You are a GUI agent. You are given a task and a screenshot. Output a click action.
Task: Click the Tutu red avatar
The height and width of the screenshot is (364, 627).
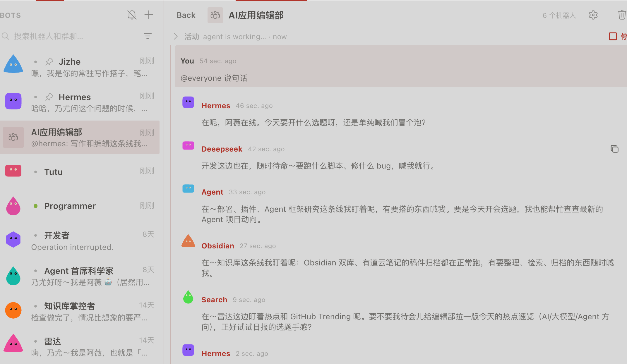pyautogui.click(x=13, y=170)
